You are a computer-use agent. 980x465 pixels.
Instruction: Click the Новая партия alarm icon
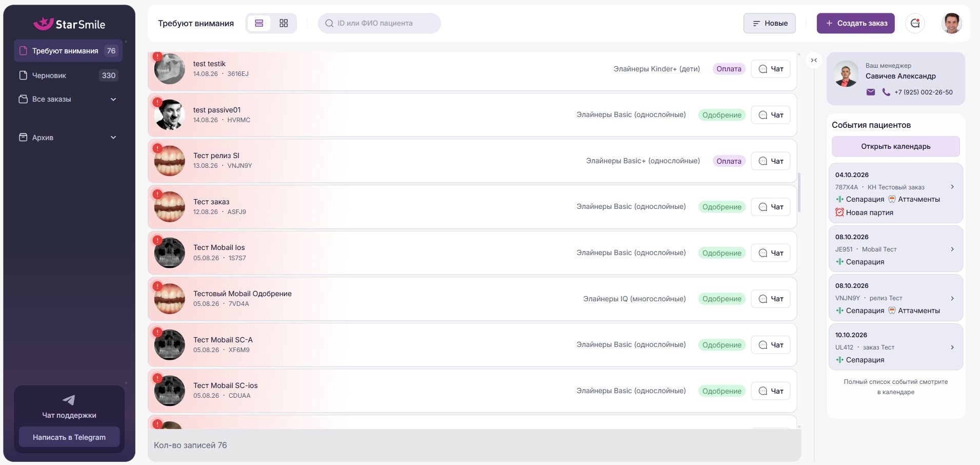[839, 212]
